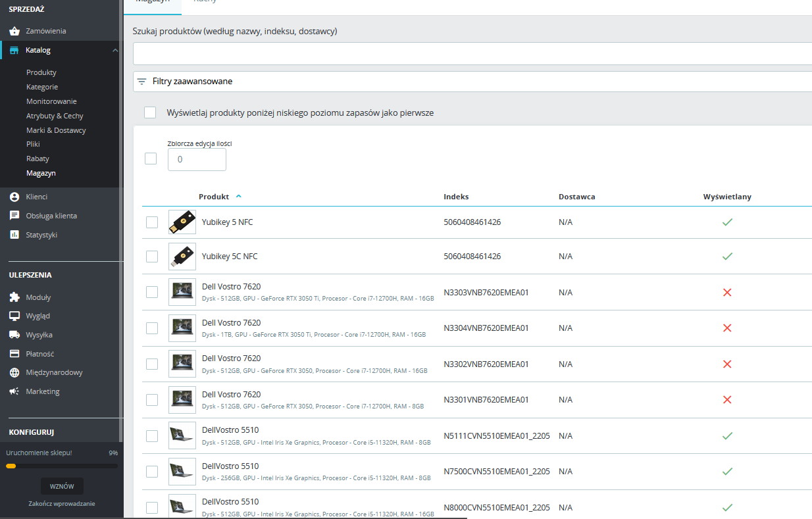Tick the bulk quantity edit select-all checkbox
The height and width of the screenshot is (519, 812).
pyautogui.click(x=151, y=159)
